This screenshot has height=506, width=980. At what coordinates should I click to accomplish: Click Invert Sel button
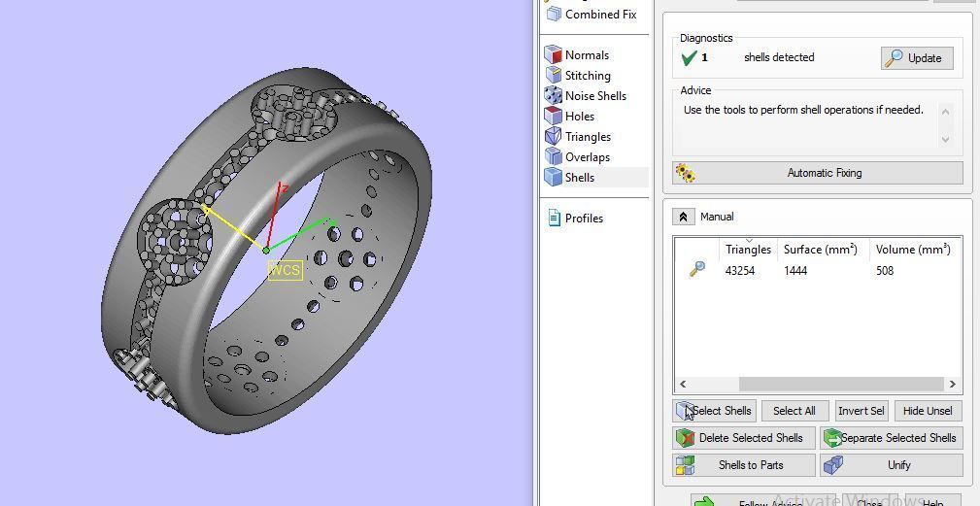point(862,411)
